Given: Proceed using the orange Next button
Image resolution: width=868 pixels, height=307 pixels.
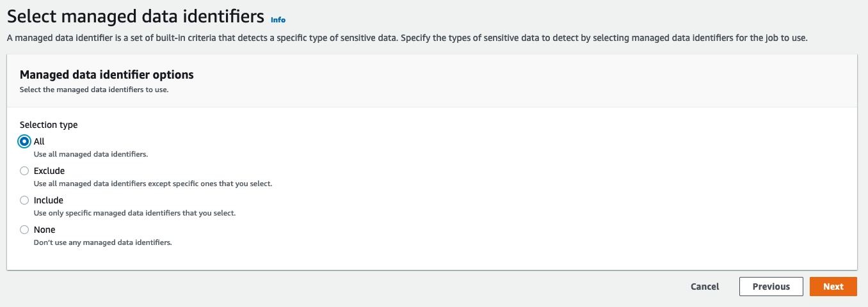Looking at the screenshot, I should coord(833,287).
